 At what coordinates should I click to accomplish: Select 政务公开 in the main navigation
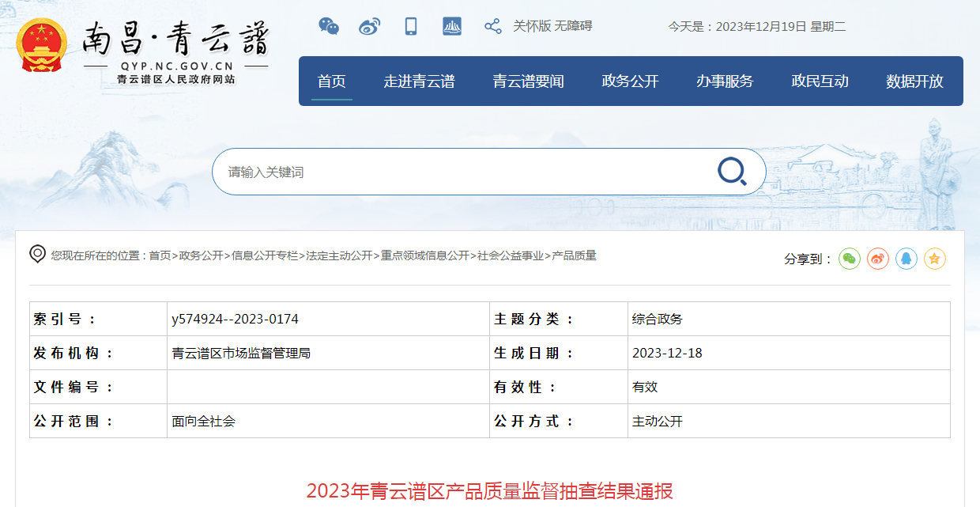630,81
